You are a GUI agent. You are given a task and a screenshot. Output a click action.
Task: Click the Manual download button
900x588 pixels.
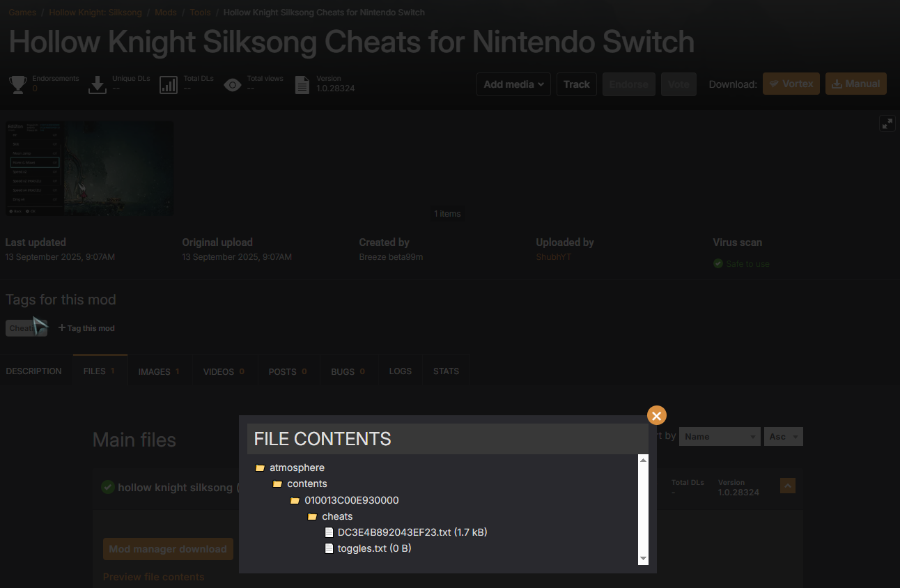(856, 84)
